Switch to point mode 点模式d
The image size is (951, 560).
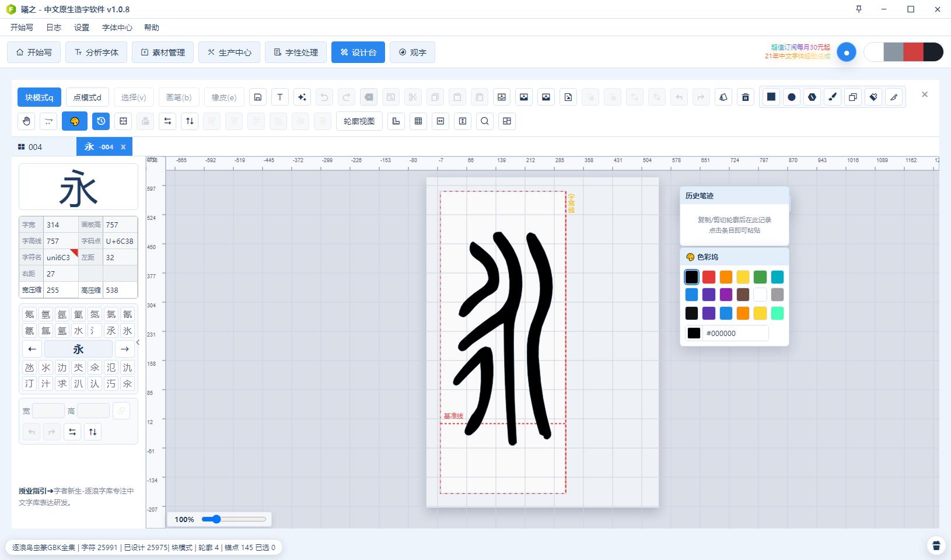tap(87, 97)
